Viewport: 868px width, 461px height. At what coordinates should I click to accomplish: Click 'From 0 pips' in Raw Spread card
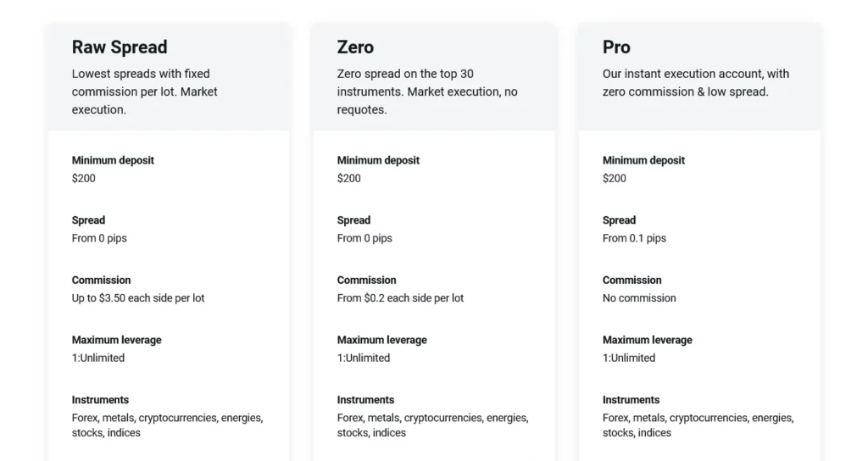(x=99, y=238)
